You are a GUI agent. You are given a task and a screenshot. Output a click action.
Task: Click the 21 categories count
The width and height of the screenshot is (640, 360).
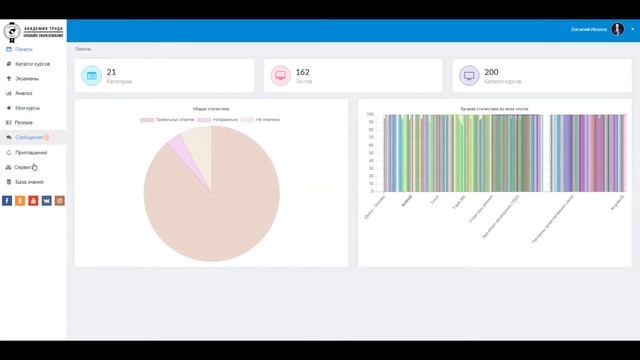click(111, 72)
